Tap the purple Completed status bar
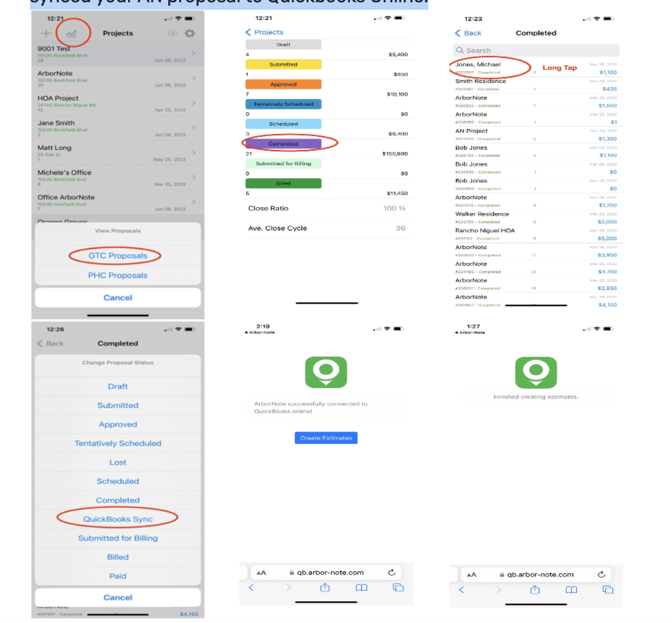Image resolution: width=672 pixels, height=623 pixels. 283,144
